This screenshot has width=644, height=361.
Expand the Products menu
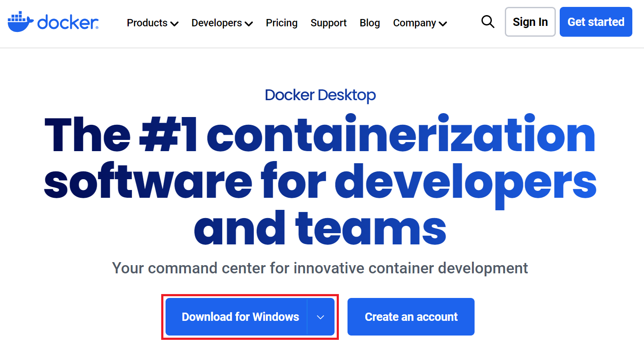[153, 23]
